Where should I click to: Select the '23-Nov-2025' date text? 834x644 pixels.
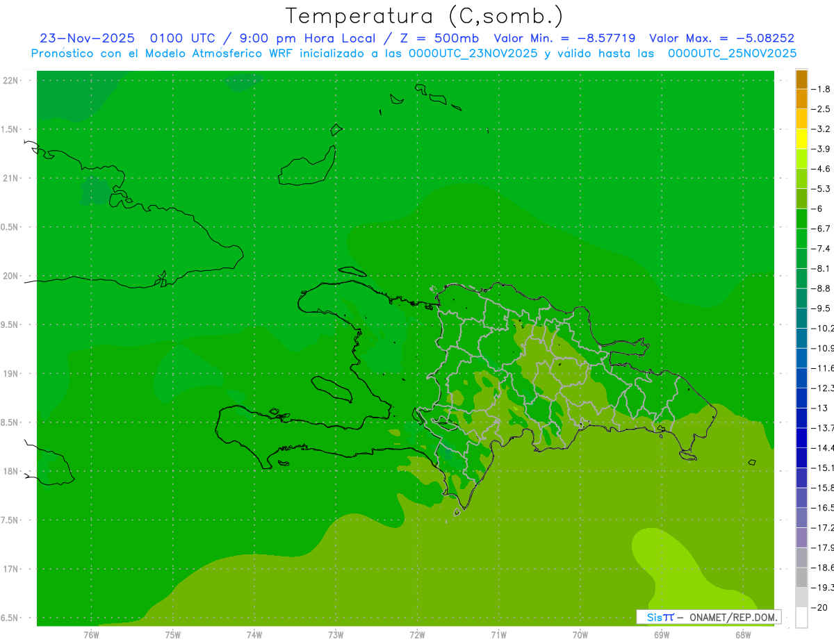coord(87,38)
